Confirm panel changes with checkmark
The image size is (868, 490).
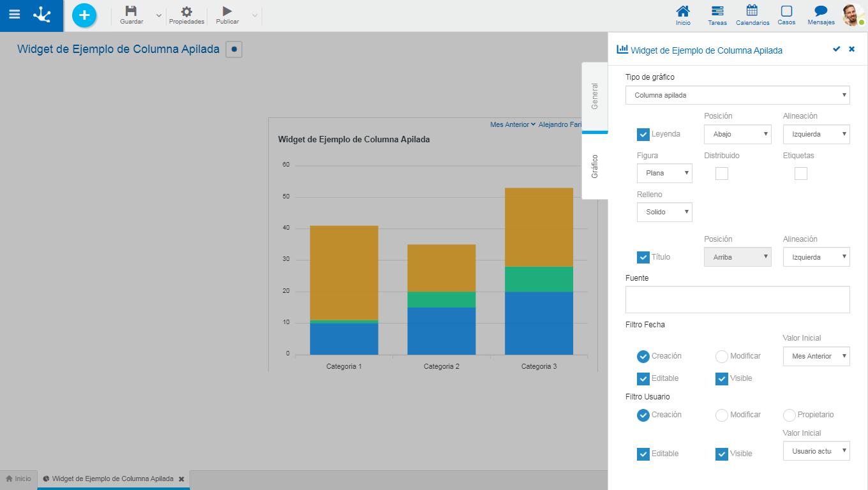click(837, 49)
